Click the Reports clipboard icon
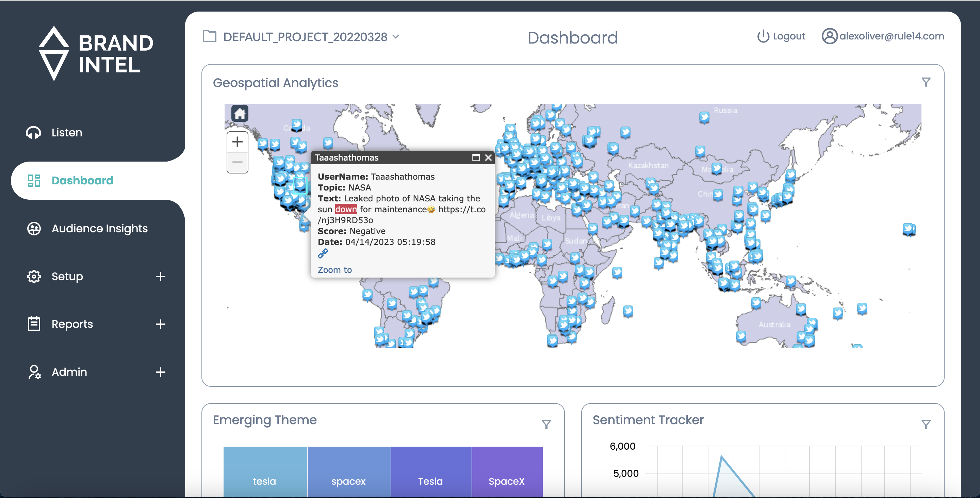Image resolution: width=980 pixels, height=498 pixels. (34, 324)
